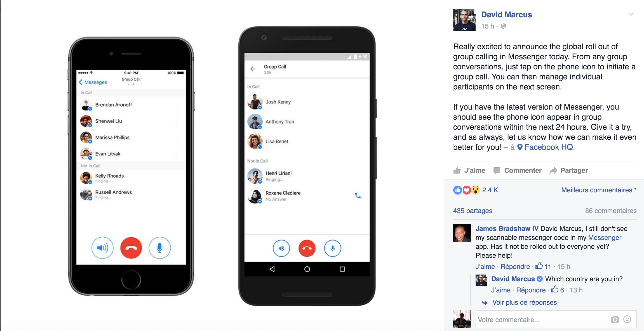Screen dimensions: 644x331
Task: Click 'Commenter' to comment on post
Action: 516,171
